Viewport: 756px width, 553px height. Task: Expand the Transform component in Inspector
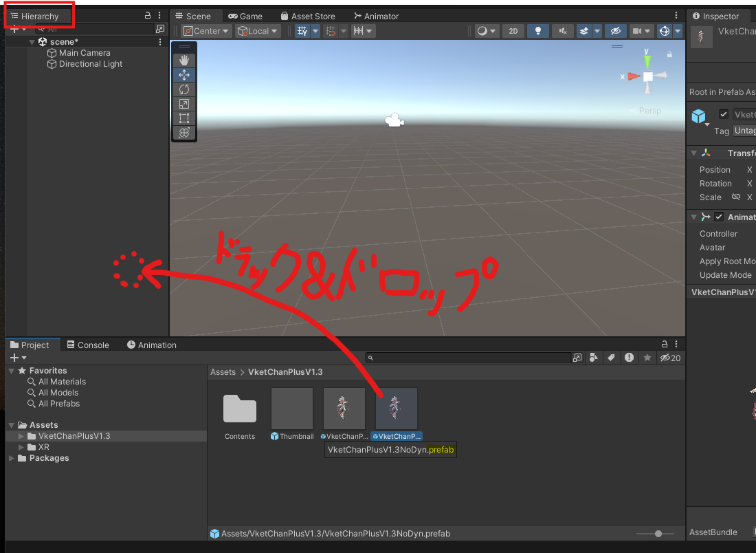click(x=694, y=153)
